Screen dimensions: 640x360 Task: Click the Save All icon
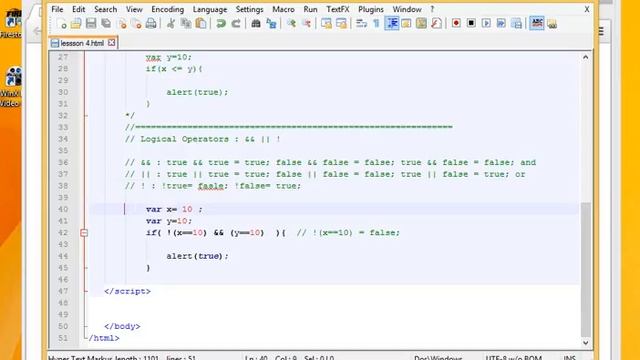[x=107, y=24]
